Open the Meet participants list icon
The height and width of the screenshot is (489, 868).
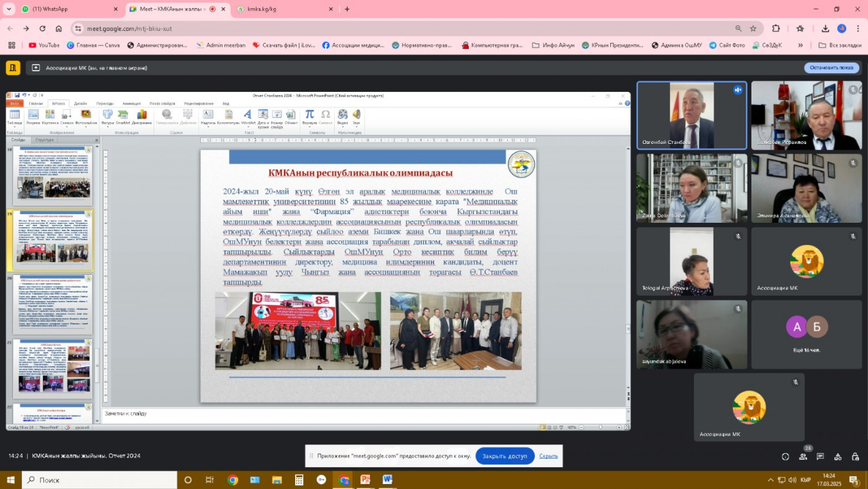click(x=804, y=456)
